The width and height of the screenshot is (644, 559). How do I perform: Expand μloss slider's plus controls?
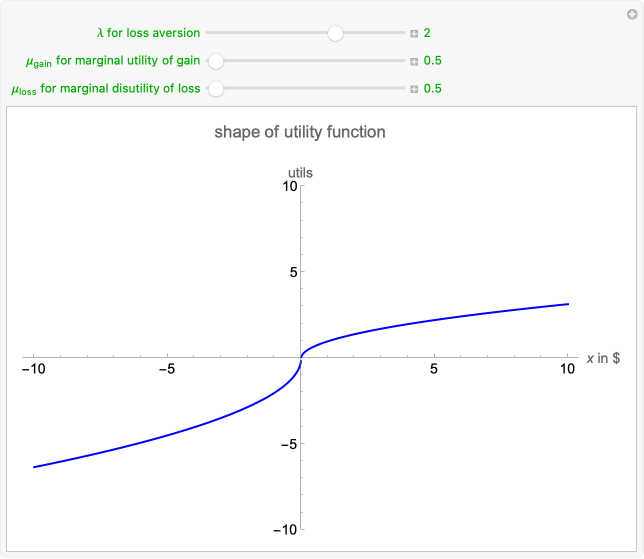(414, 89)
